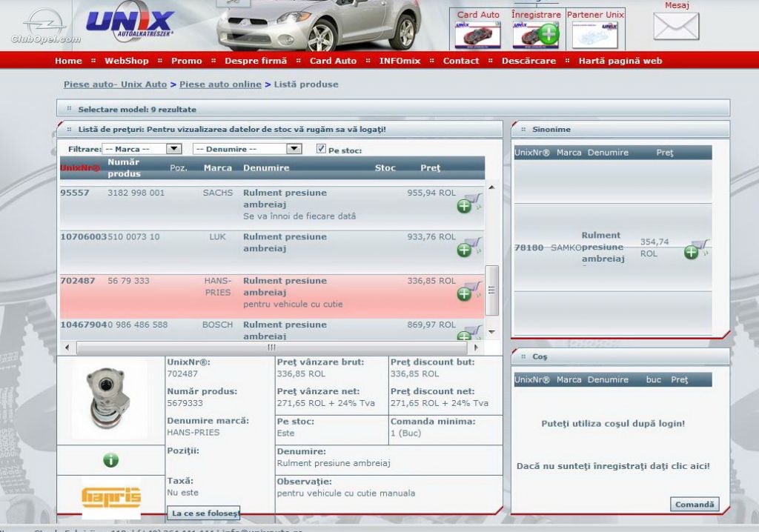This screenshot has width=759, height=532.
Task: Open Despre firmă menu item
Action: point(256,61)
